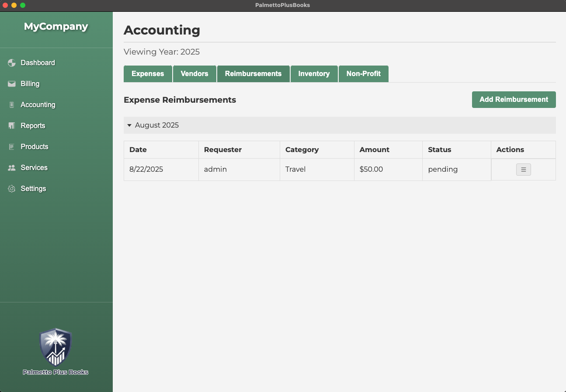Click the Services people icon
This screenshot has width=566, height=392.
(12, 168)
